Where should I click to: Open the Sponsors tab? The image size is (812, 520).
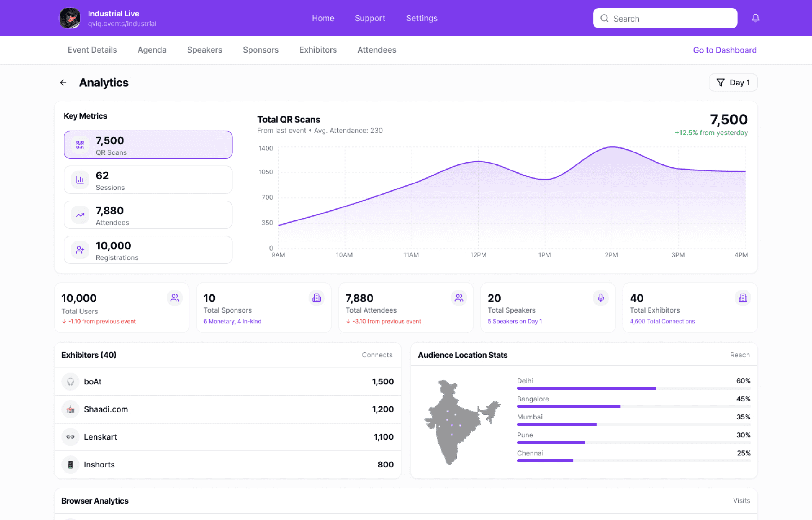point(261,50)
